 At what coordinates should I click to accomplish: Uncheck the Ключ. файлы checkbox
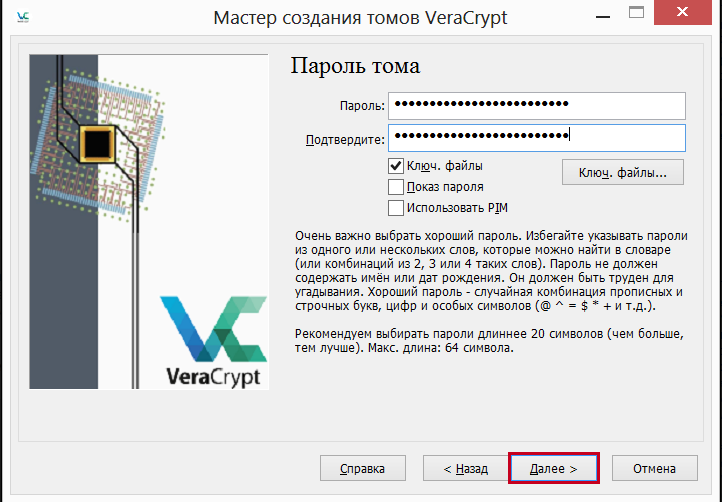[x=396, y=166]
